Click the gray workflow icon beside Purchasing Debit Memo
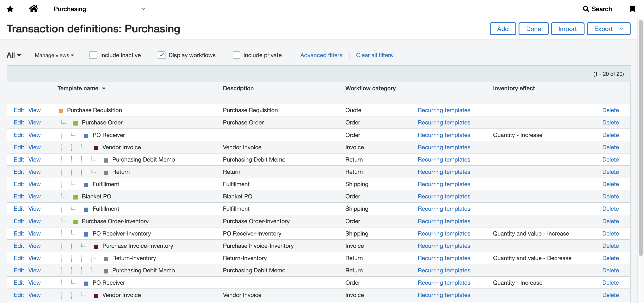The image size is (644, 303). [x=106, y=160]
